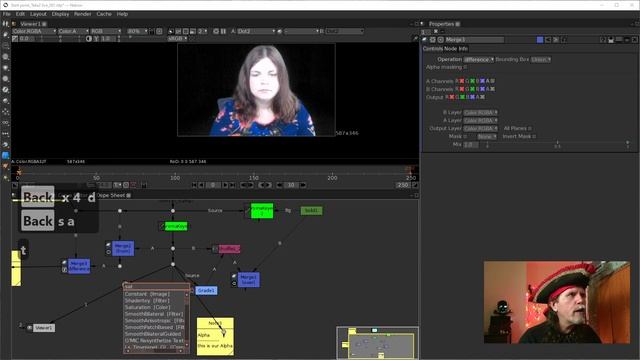Click the redo arrow in Merge1 panel header
This screenshot has width=640, height=360.
[556, 40]
